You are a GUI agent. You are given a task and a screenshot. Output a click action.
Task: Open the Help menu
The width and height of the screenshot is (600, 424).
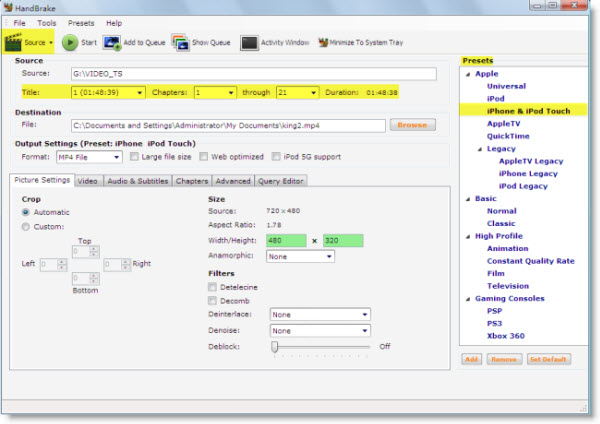[x=114, y=23]
